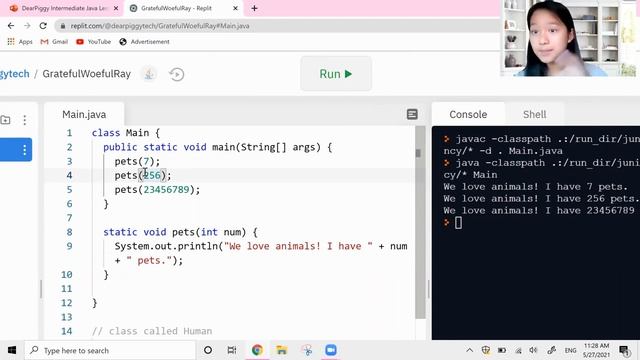
Task: Open the Apps bookmarks shortcut
Action: [20, 42]
